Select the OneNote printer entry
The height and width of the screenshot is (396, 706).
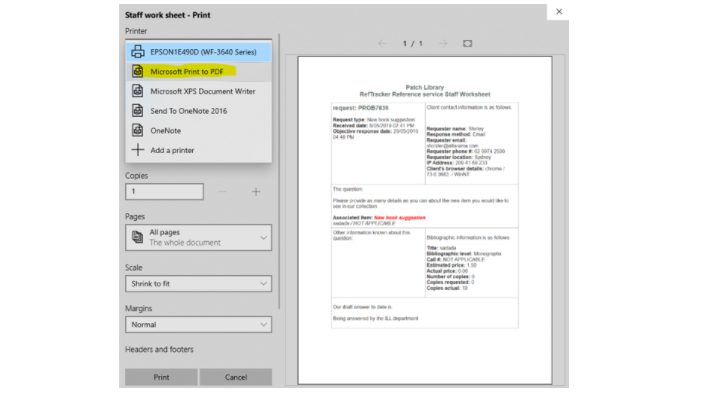point(199,130)
